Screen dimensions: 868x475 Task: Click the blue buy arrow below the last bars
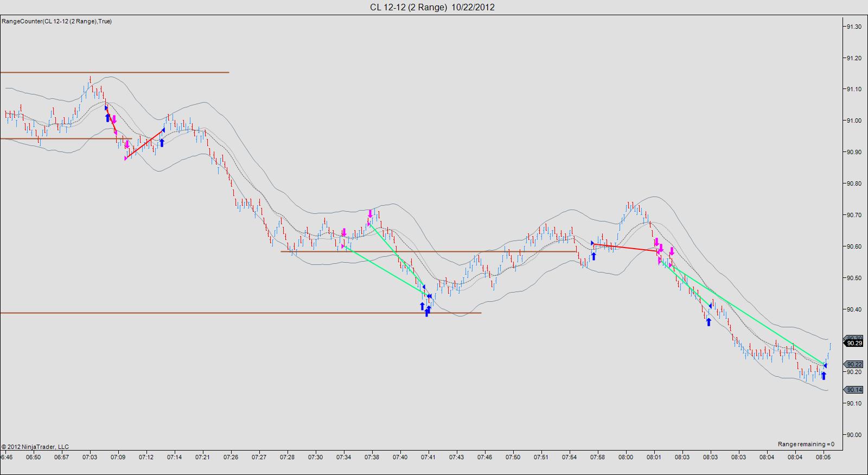coord(824,375)
